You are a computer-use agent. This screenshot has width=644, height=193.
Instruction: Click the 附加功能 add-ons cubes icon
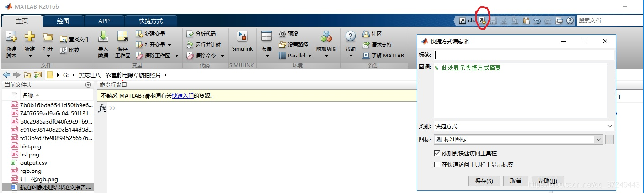point(326,37)
